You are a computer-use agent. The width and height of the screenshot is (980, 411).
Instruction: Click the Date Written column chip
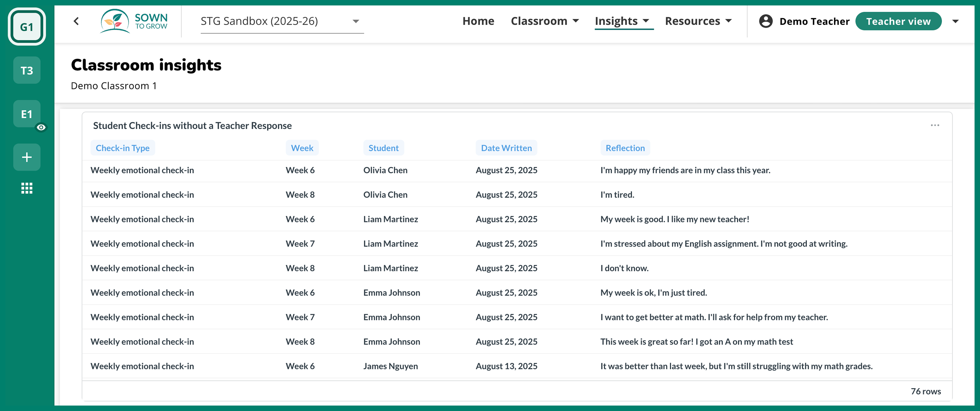pos(506,148)
